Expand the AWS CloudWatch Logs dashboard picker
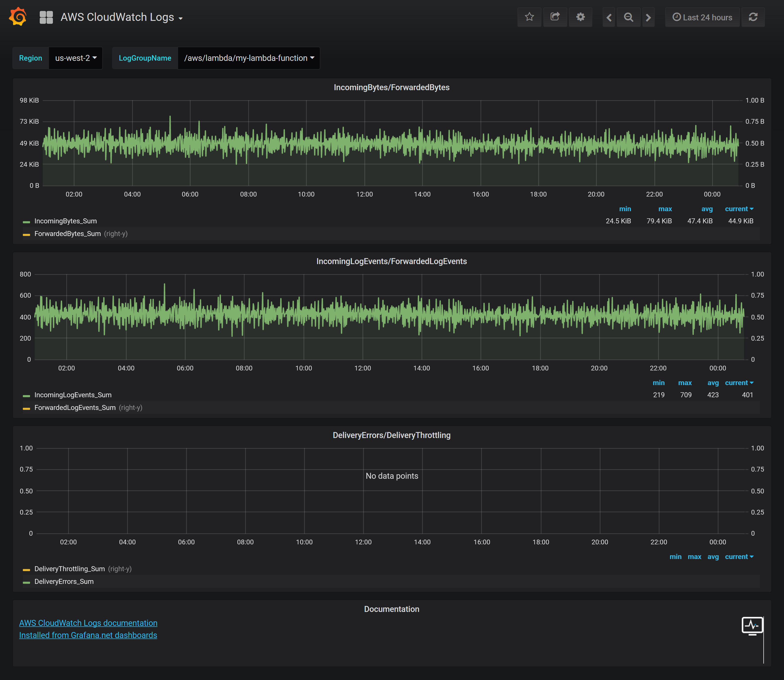Screen dimensions: 784x680 121,17
